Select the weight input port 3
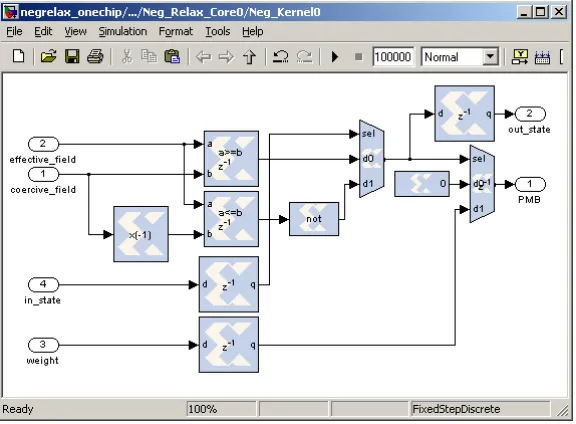This screenshot has height=424, width=576. pyautogui.click(x=43, y=345)
